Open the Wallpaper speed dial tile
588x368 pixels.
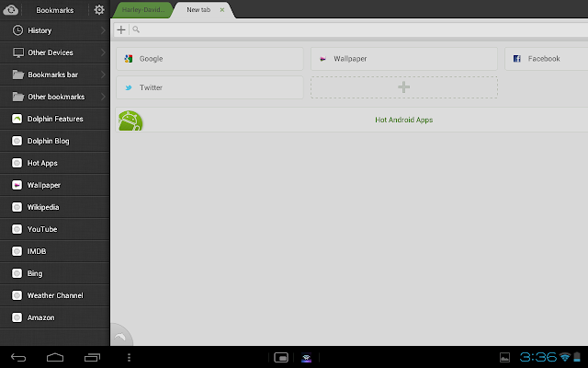pyautogui.click(x=404, y=59)
